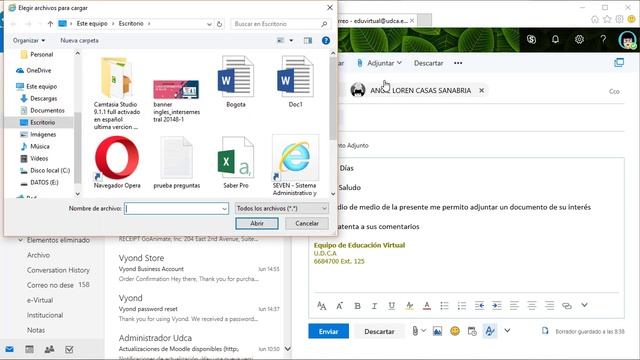Screen dimensions: 640x360
Task: Expand more formatting options chevron
Action: (x=584, y=305)
